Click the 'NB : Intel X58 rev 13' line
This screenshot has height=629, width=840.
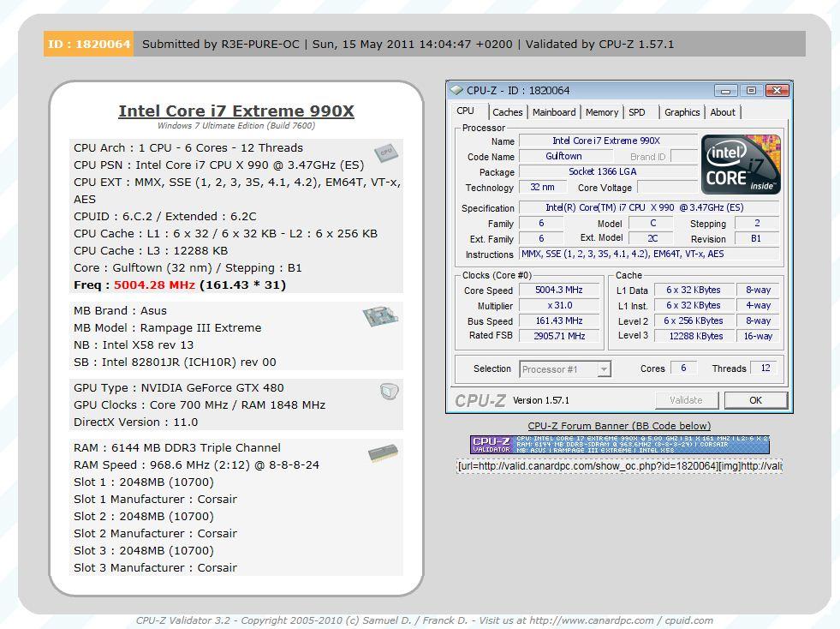[x=134, y=344]
